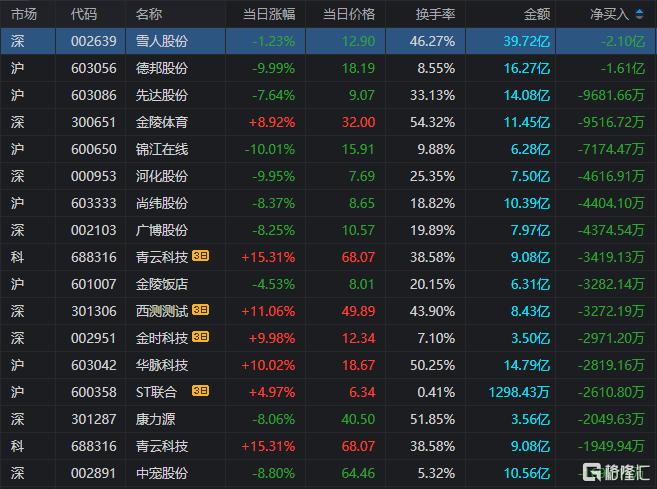The width and height of the screenshot is (657, 489).
Task: Toggle the sort arrows on 净买入 column
Action: pos(639,14)
